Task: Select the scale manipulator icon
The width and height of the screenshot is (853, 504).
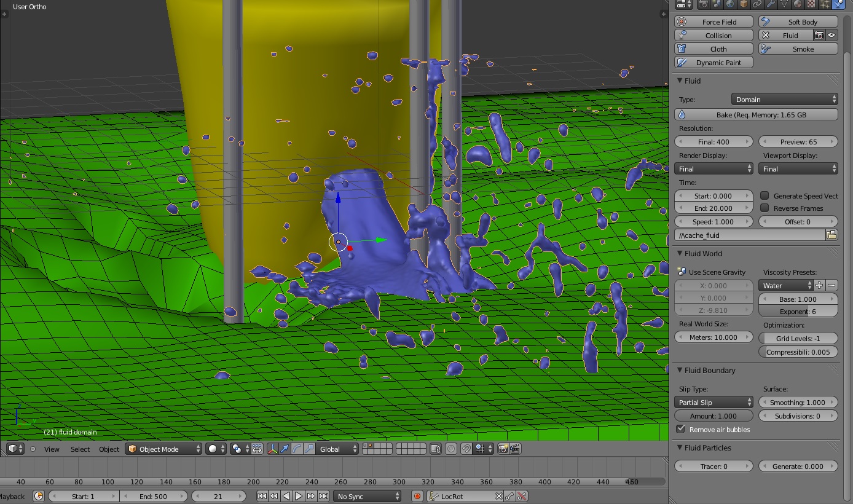Action: coord(309,449)
